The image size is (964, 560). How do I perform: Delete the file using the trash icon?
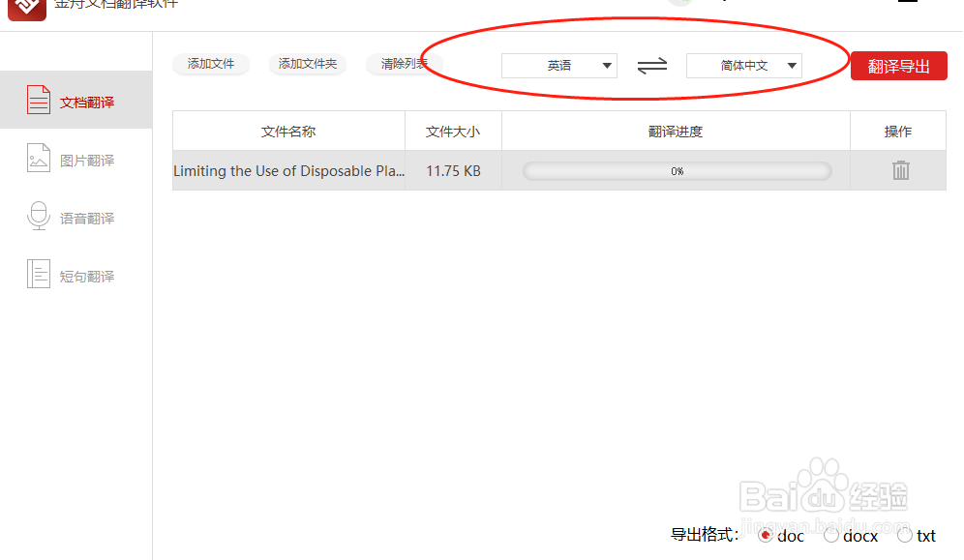click(x=900, y=170)
